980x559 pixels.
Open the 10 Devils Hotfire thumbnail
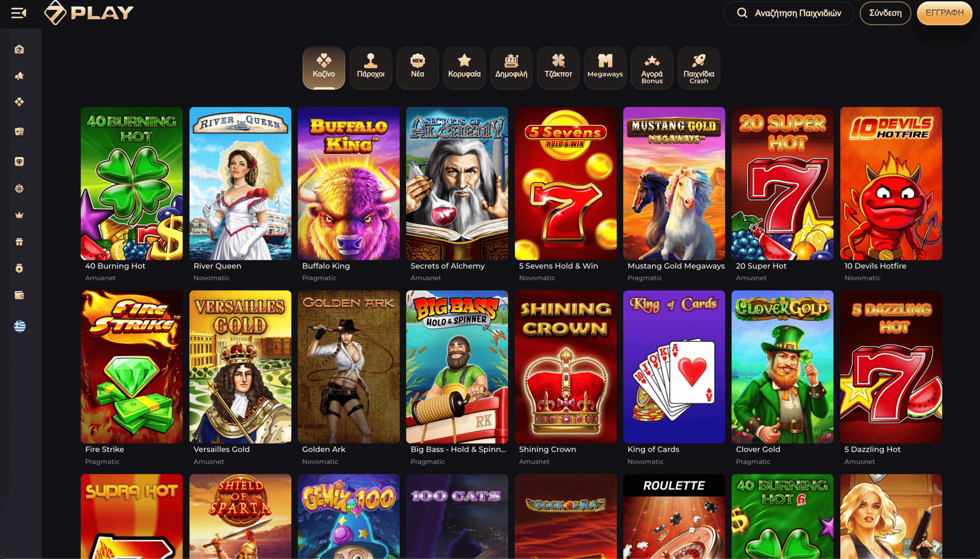click(891, 183)
